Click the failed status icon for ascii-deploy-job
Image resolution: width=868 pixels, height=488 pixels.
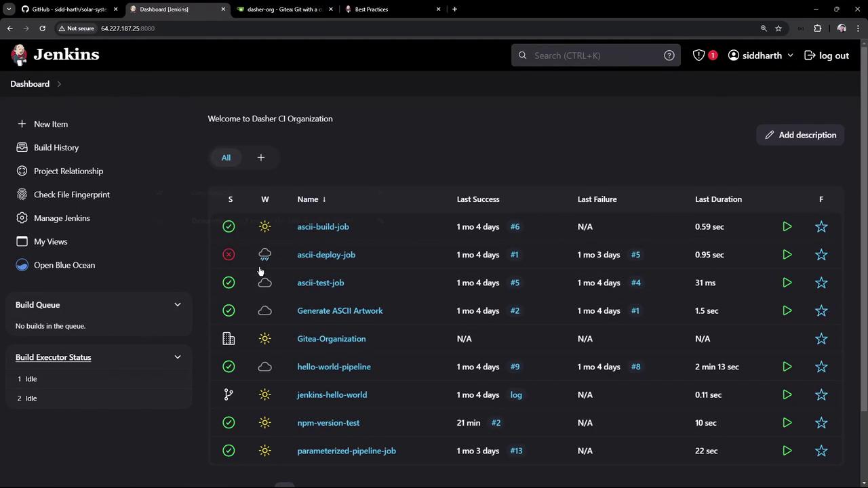(x=229, y=255)
